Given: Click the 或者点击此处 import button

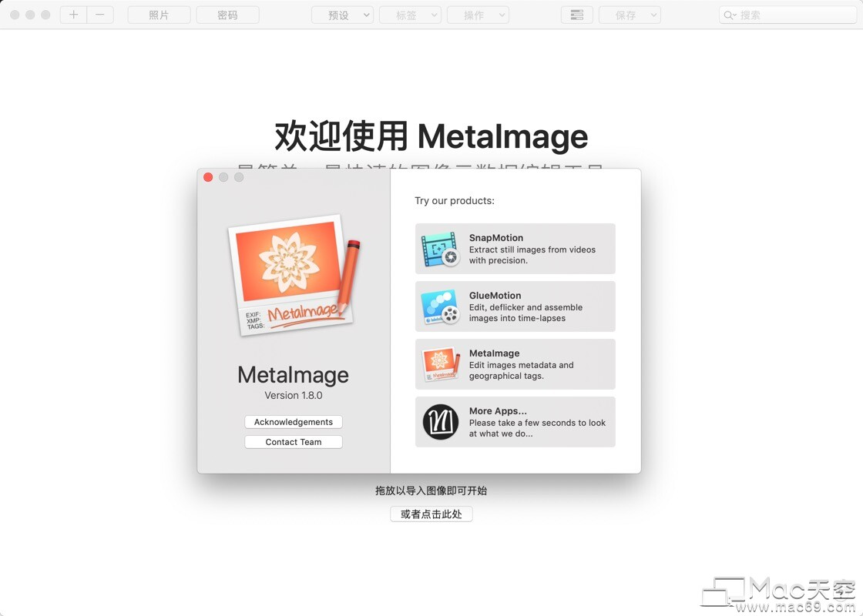Looking at the screenshot, I should [x=431, y=514].
